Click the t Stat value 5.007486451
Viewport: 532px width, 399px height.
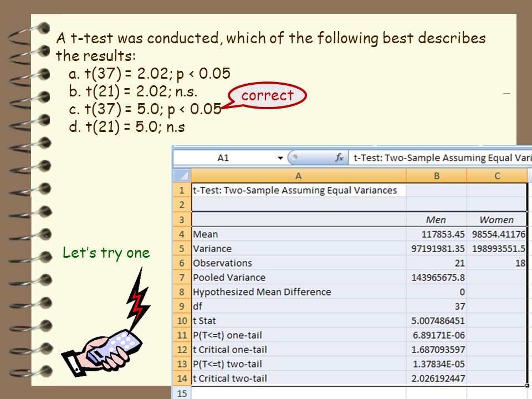point(436,321)
